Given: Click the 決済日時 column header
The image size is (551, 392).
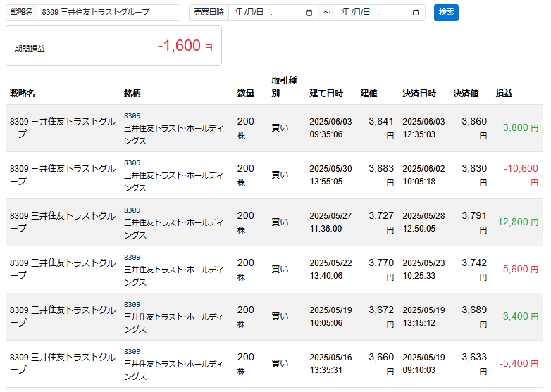Looking at the screenshot, I should (419, 94).
